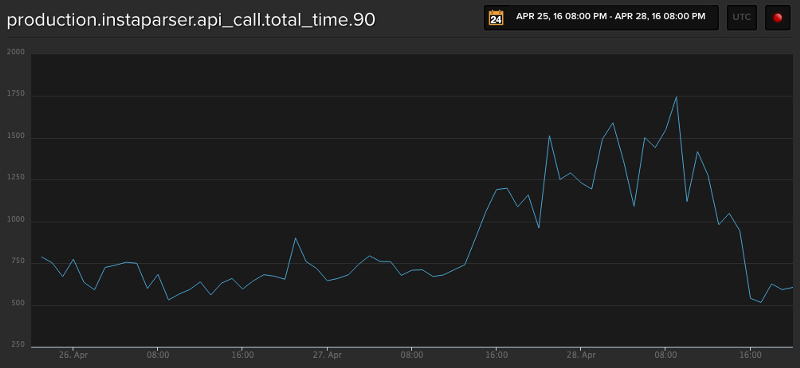This screenshot has height=368, width=800.
Task: Toggle the UTC timezone button
Action: 742,18
